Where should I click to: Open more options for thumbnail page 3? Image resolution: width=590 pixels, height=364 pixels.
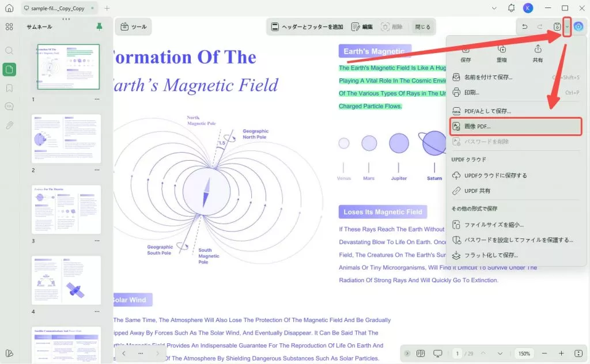tap(97, 241)
